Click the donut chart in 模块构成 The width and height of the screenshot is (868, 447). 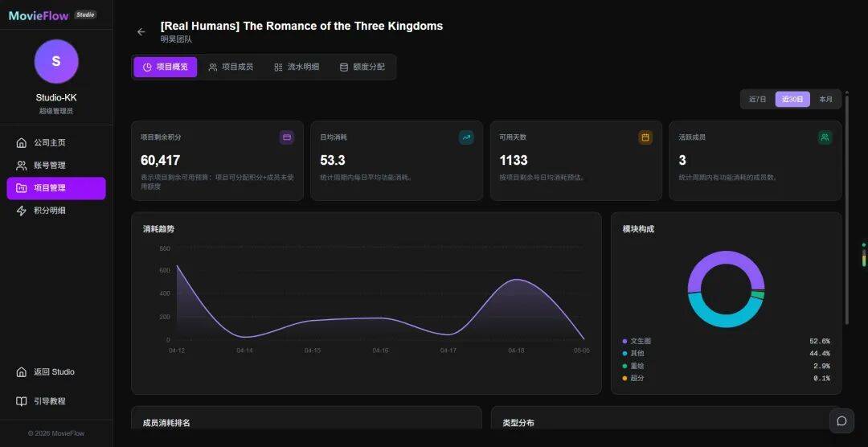(727, 289)
